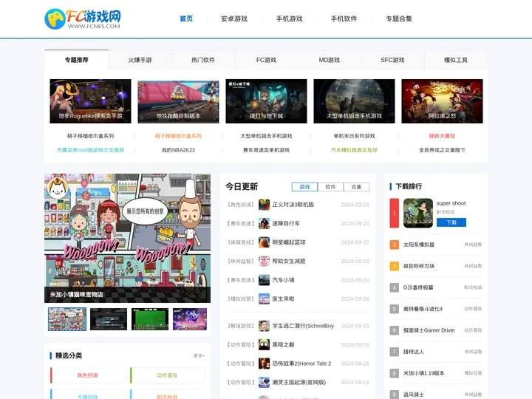Image resolution: width=532 pixels, height=399 pixels.
Task: Open the 恐怖故事2 game icon
Action: [x=264, y=364]
